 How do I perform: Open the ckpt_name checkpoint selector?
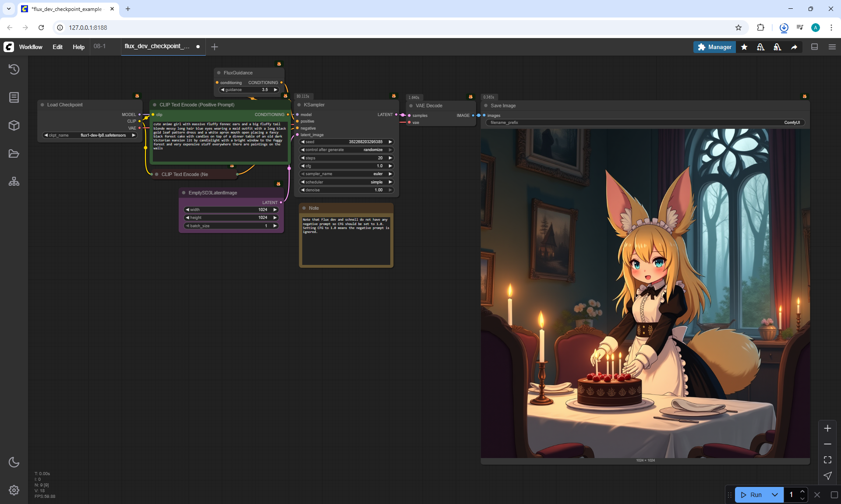coord(90,135)
